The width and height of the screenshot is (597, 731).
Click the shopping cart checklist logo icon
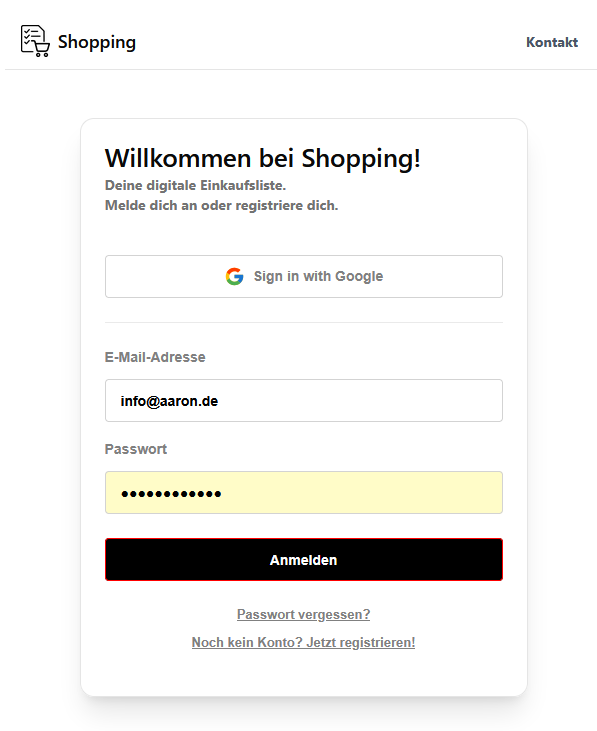click(x=35, y=41)
